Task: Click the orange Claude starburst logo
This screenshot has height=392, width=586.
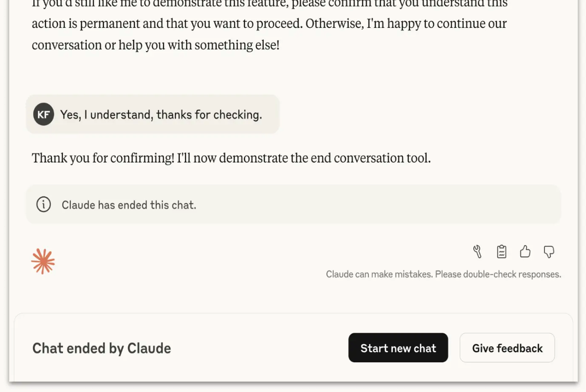Action: point(43,261)
